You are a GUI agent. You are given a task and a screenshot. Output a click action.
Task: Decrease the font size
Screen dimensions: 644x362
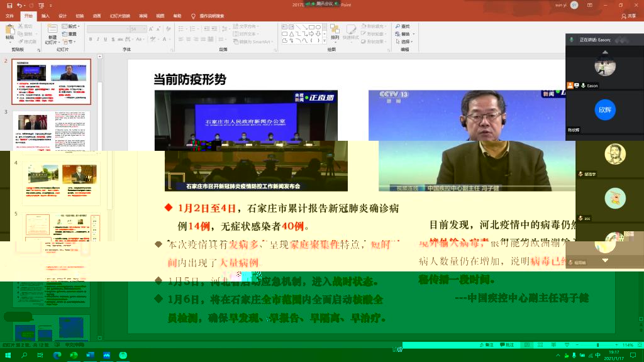tap(158, 29)
